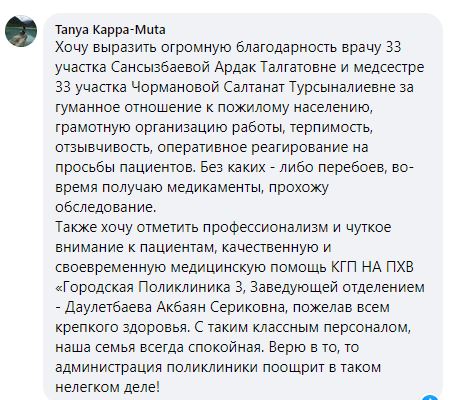Image resolution: width=476 pixels, height=400 pixels.
Task: Click the Tanya Kappa-Muta author name
Action: coord(110,30)
